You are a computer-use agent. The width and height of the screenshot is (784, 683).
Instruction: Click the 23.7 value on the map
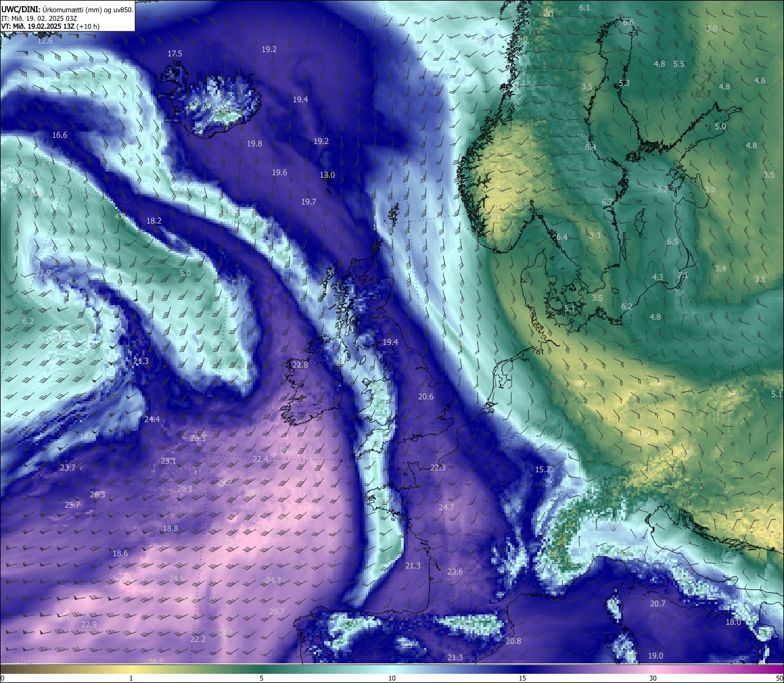(68, 468)
